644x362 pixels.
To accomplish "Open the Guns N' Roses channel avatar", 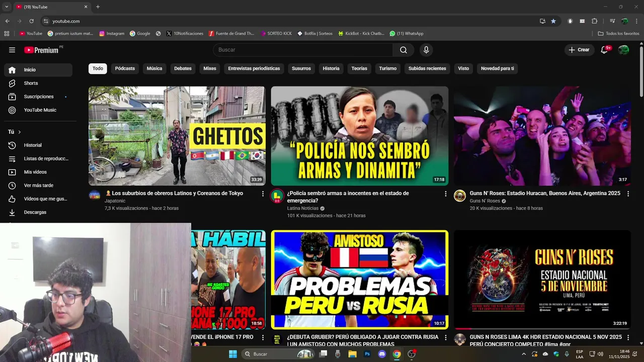I will click(x=460, y=196).
